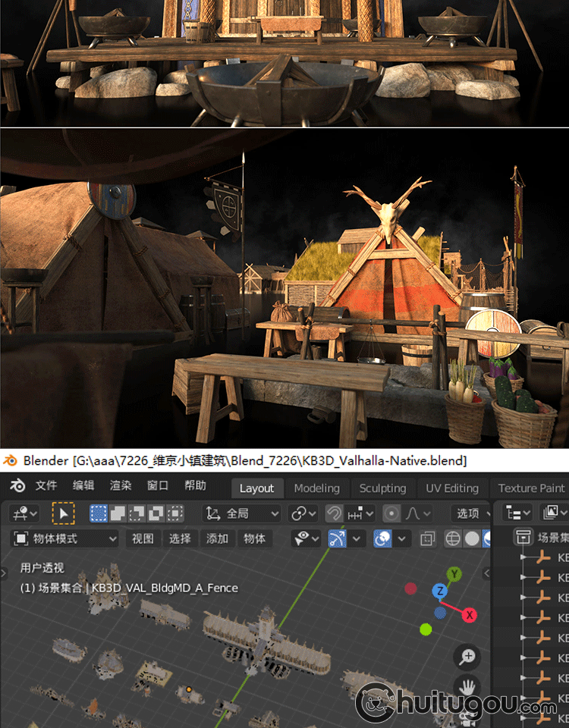The image size is (569, 728).
Task: Click the Blender logo menu icon
Action: (x=18, y=487)
